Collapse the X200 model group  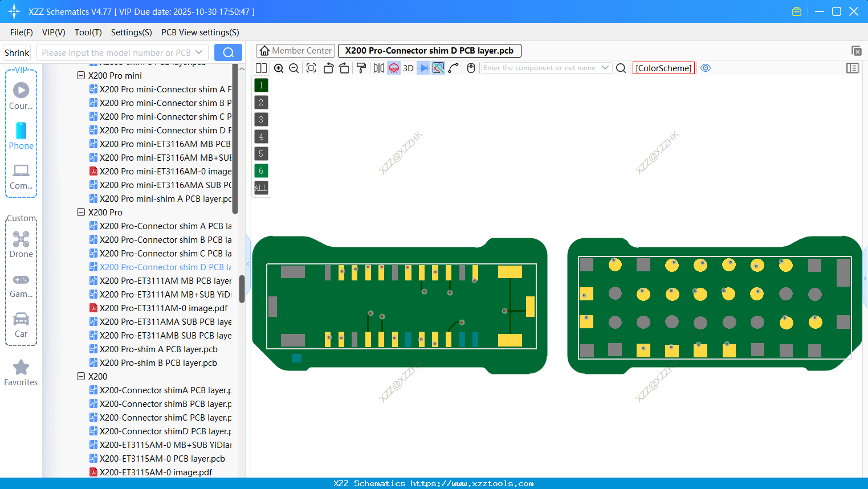tap(80, 376)
